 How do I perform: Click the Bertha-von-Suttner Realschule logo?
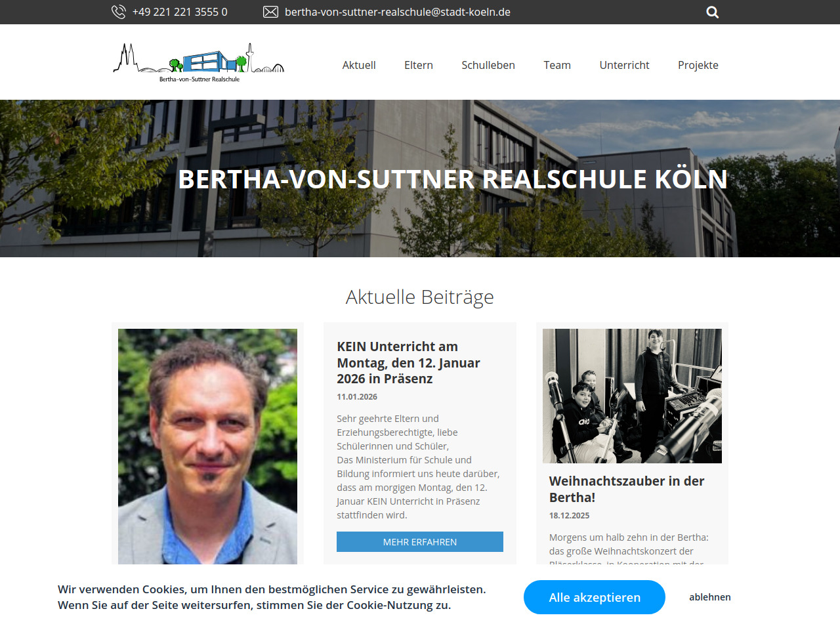(199, 63)
